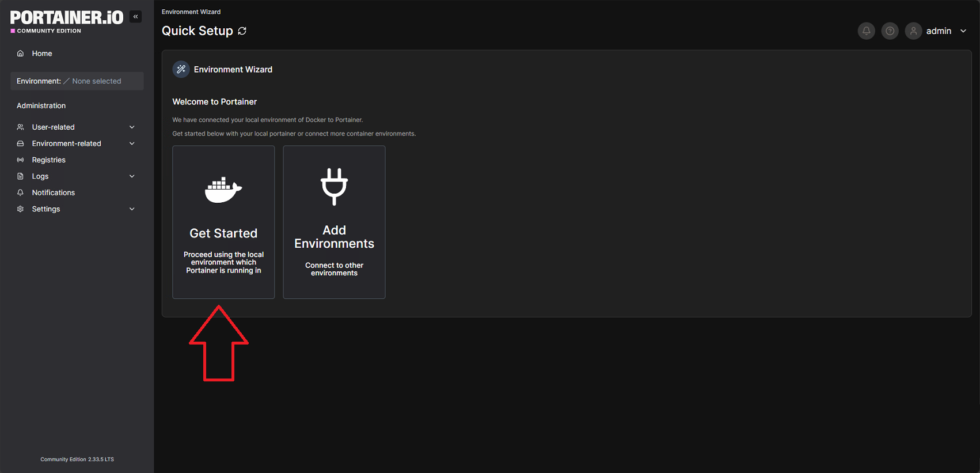Image resolution: width=980 pixels, height=473 pixels.
Task: Click the Environment Wizard breadcrumb
Action: 191,12
